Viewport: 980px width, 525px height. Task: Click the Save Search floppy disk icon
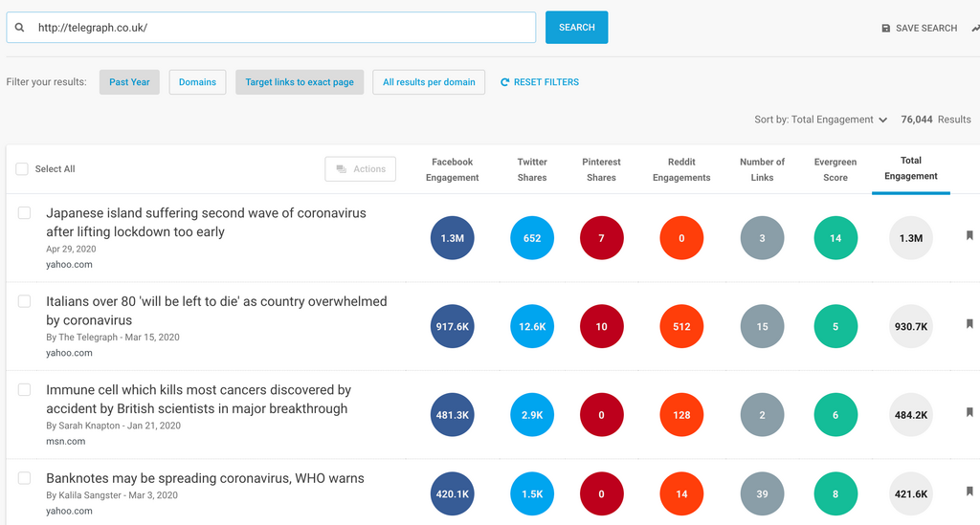click(885, 29)
